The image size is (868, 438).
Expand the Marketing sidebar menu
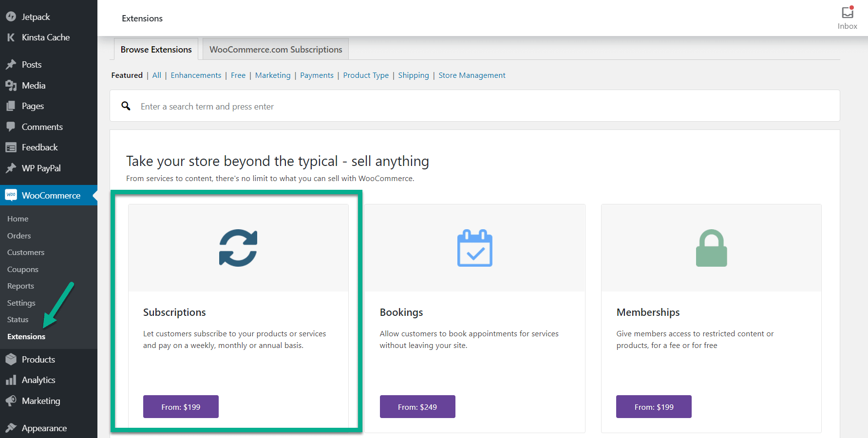(41, 401)
